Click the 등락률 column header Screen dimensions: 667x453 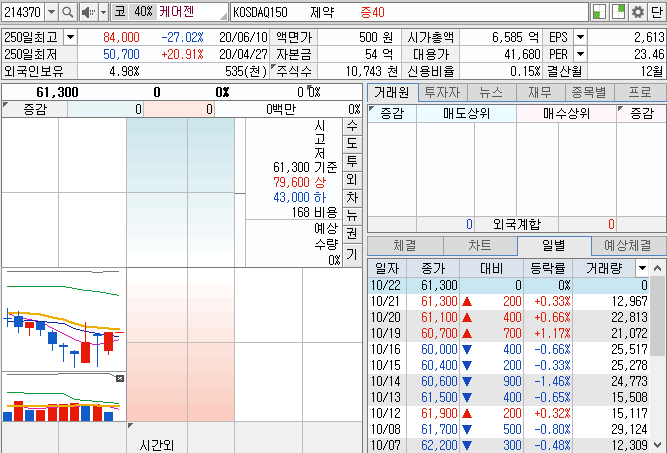548,268
